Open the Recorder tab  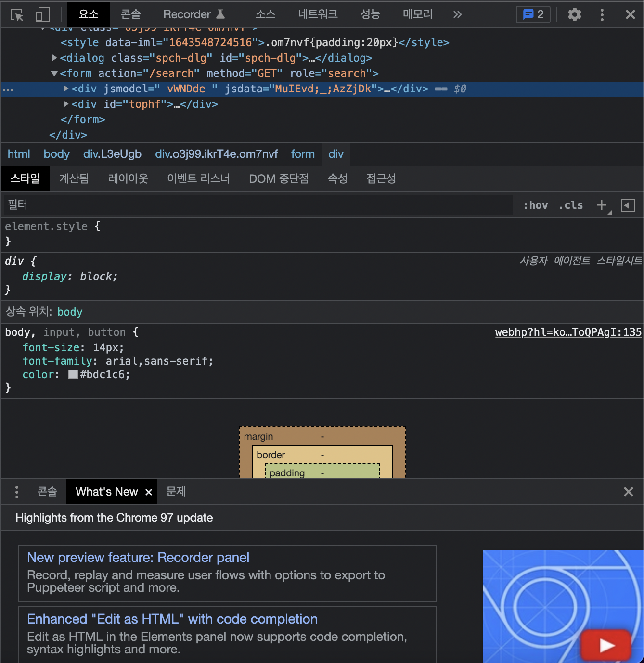(194, 14)
